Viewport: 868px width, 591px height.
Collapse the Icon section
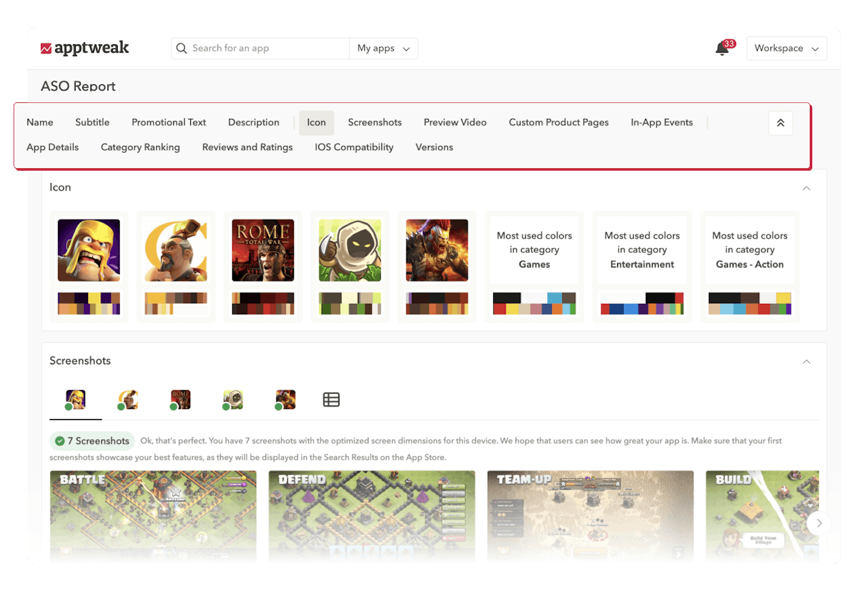pyautogui.click(x=807, y=188)
